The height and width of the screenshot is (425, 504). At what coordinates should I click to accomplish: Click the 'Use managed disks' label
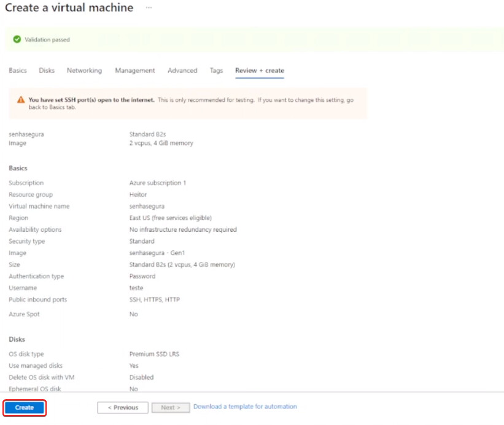pyautogui.click(x=36, y=366)
